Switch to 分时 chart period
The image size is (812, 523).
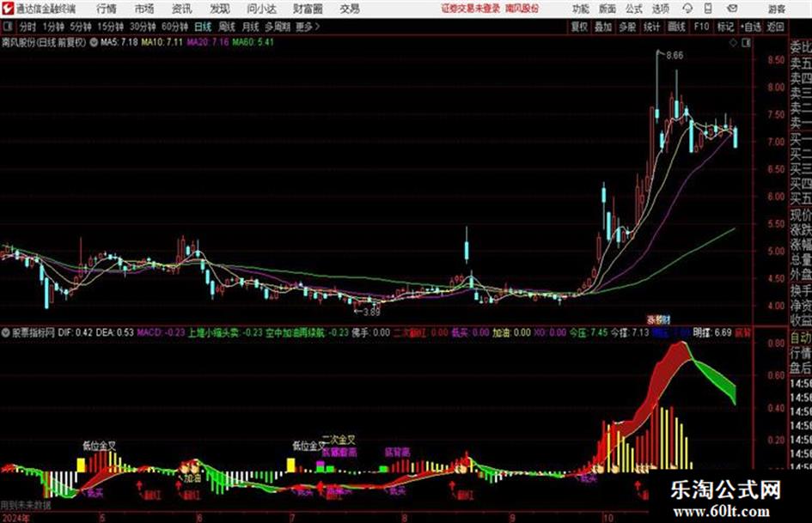click(x=27, y=27)
